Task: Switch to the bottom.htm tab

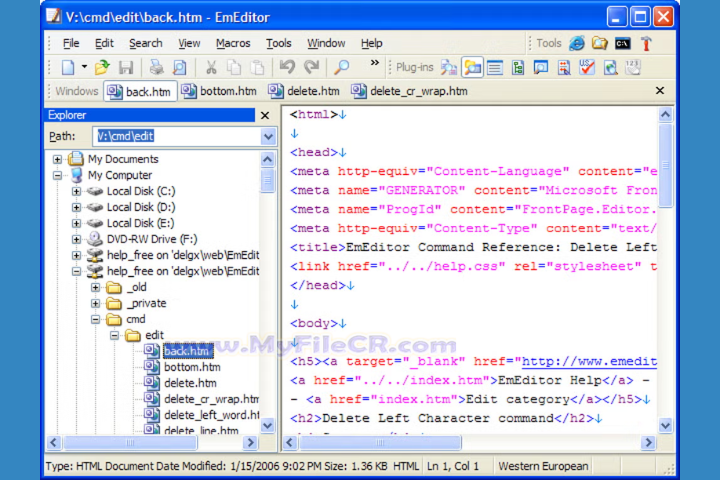Action: [219, 91]
